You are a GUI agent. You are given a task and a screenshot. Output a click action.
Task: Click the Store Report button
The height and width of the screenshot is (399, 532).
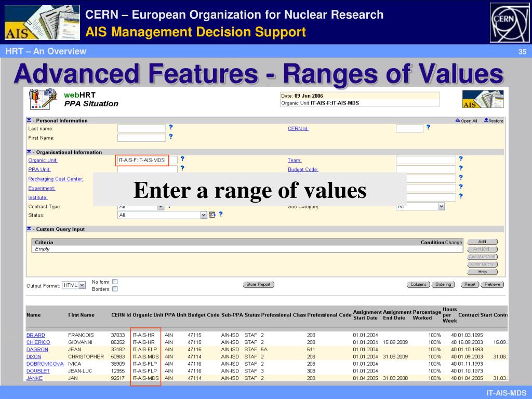click(x=259, y=284)
